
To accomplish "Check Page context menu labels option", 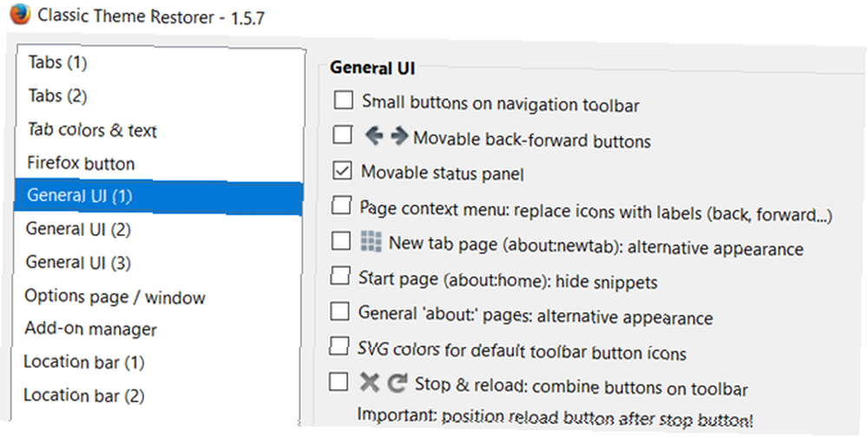I will pos(341,206).
